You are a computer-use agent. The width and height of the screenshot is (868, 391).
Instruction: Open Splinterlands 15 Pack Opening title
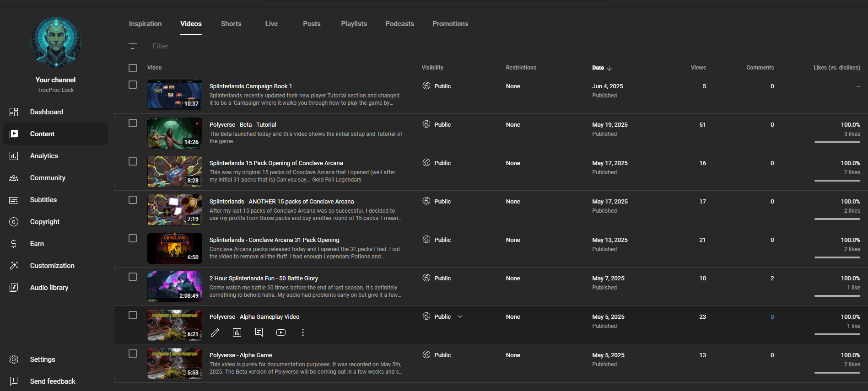276,163
